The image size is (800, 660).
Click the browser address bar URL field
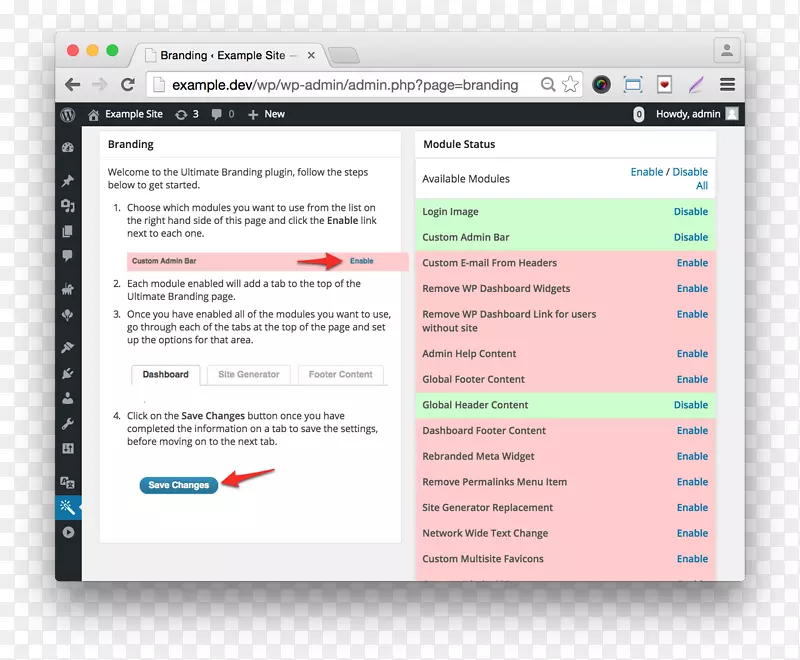(345, 85)
